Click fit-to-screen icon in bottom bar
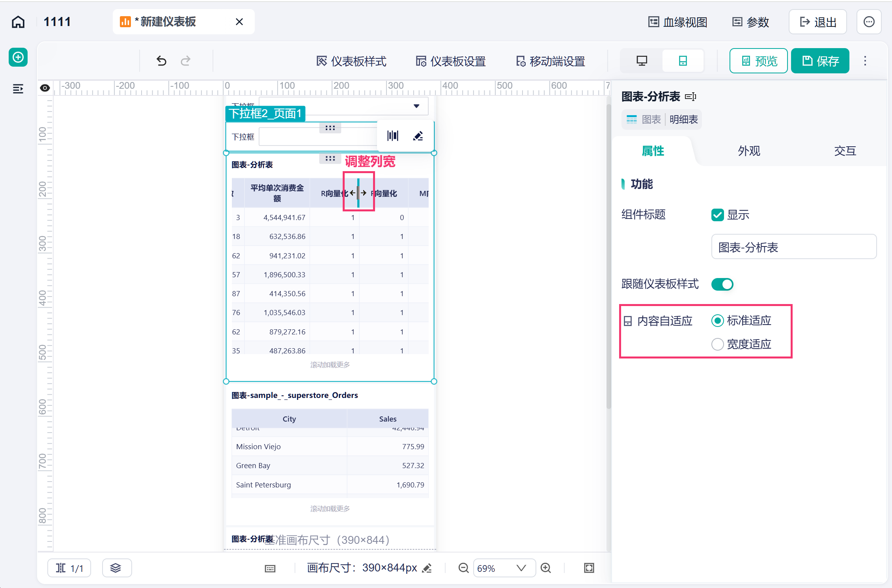892x588 pixels. click(x=589, y=568)
